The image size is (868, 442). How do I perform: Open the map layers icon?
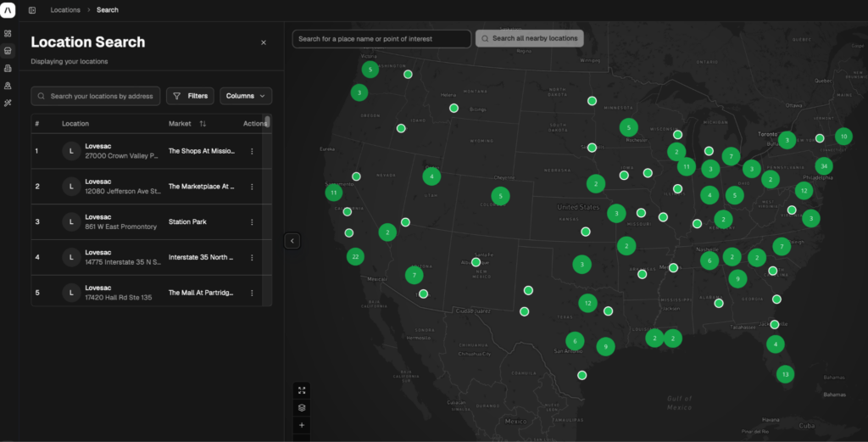tap(302, 408)
